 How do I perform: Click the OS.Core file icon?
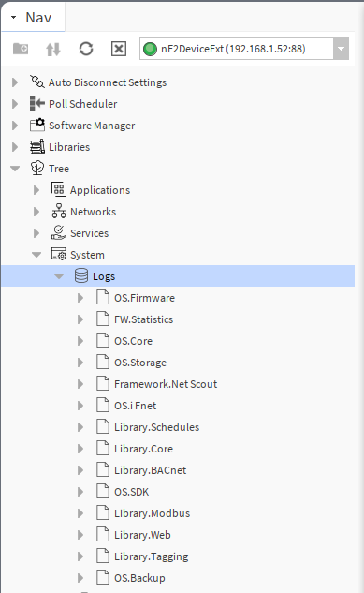click(x=103, y=340)
